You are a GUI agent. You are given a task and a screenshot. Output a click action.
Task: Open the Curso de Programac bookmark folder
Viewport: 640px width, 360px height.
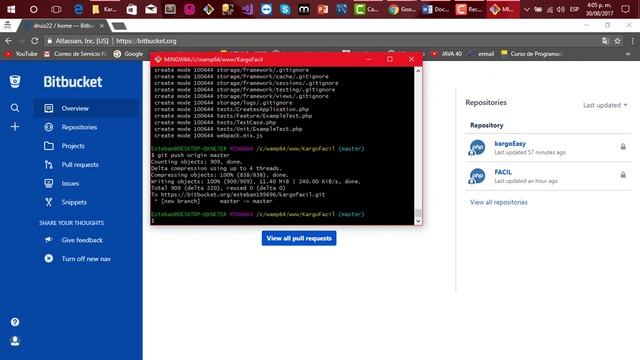[531, 54]
